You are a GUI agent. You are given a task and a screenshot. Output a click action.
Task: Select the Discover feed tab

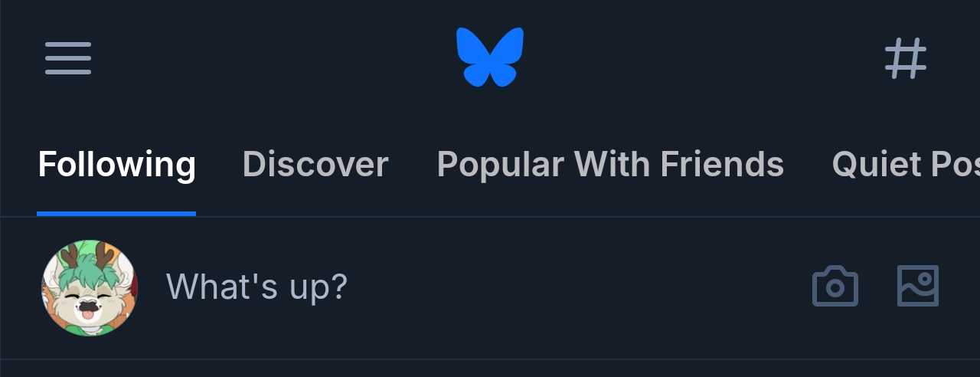[315, 164]
